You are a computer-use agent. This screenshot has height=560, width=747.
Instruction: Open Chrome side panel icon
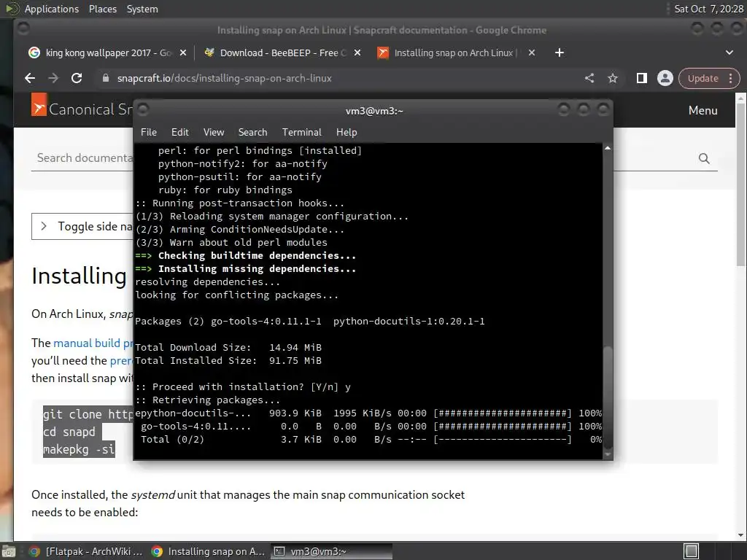pyautogui.click(x=642, y=78)
